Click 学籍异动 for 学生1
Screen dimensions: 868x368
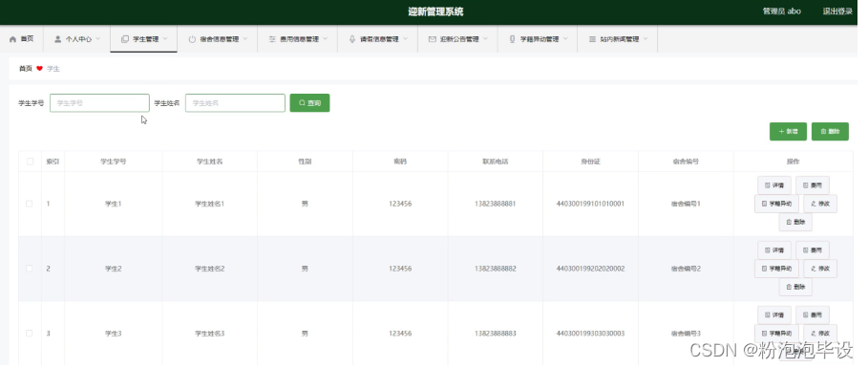[776, 204]
